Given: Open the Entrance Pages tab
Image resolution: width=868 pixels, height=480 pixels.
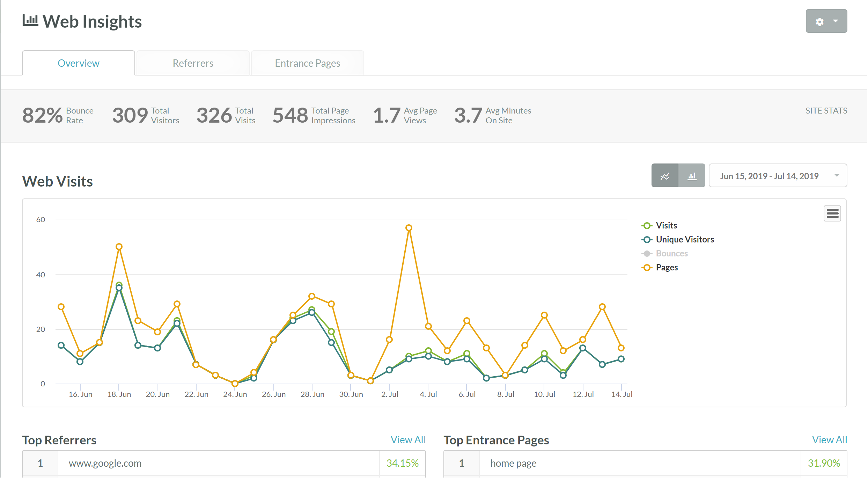Looking at the screenshot, I should click(307, 63).
